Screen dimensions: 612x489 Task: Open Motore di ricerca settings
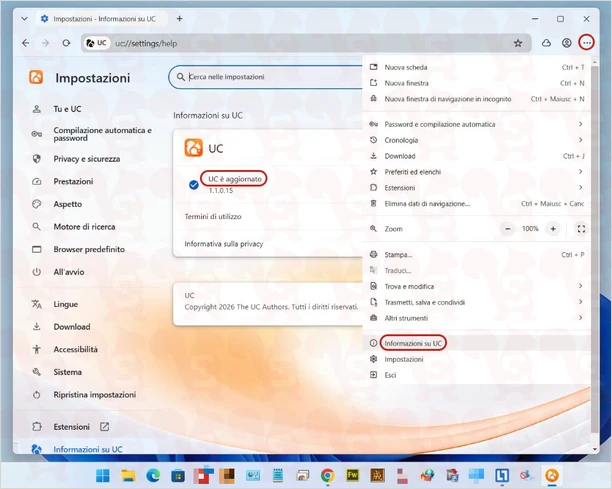pyautogui.click(x=84, y=227)
